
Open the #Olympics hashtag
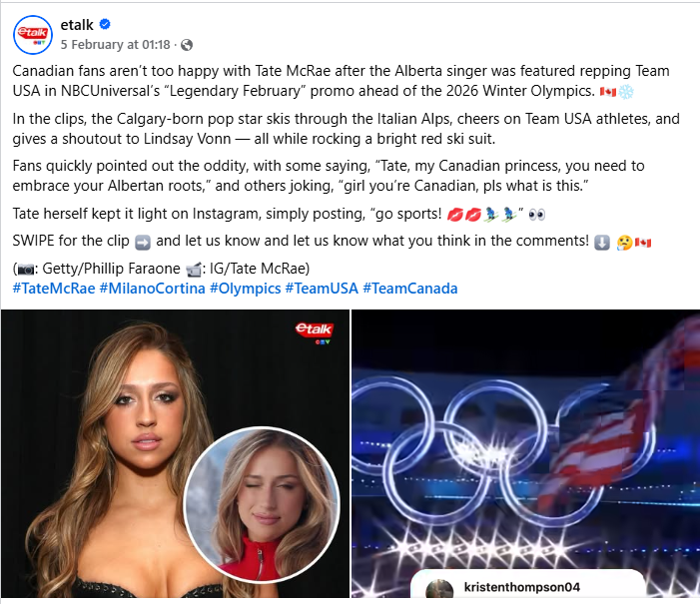click(245, 289)
